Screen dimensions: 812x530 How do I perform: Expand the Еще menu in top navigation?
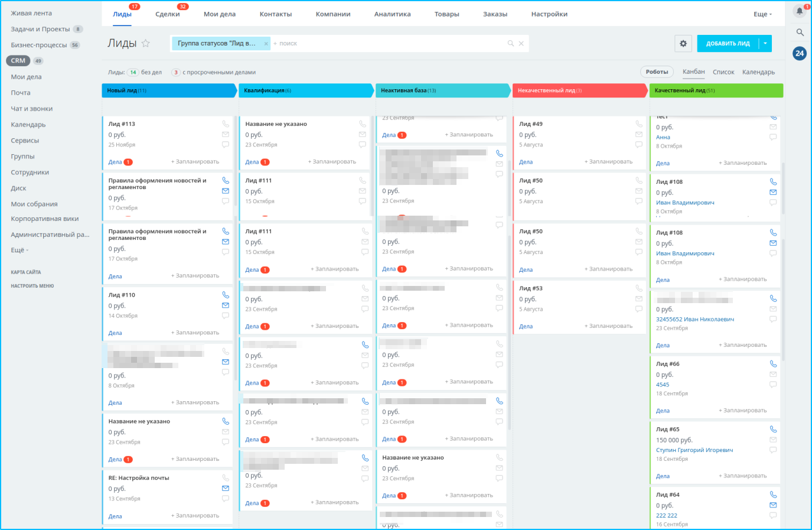point(762,14)
